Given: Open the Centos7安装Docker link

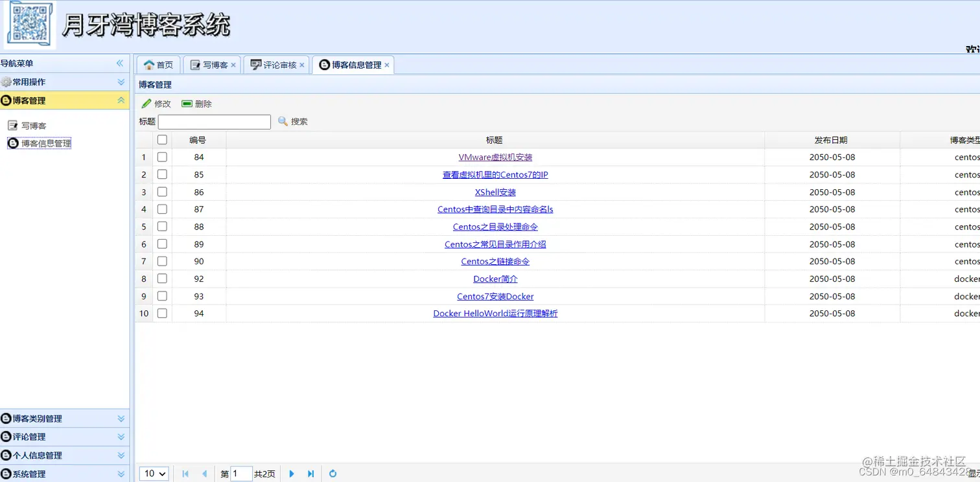Looking at the screenshot, I should pos(495,297).
